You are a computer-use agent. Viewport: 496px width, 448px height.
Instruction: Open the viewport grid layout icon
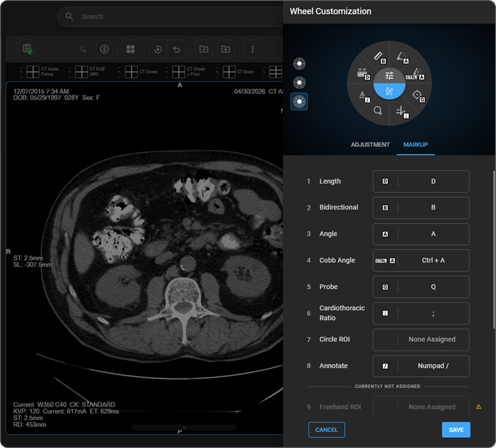point(131,49)
